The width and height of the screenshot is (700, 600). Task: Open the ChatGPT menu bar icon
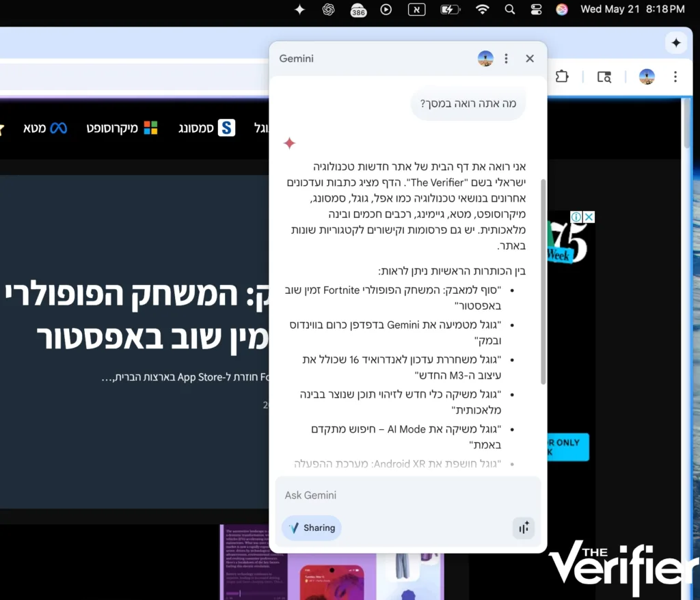[328, 10]
